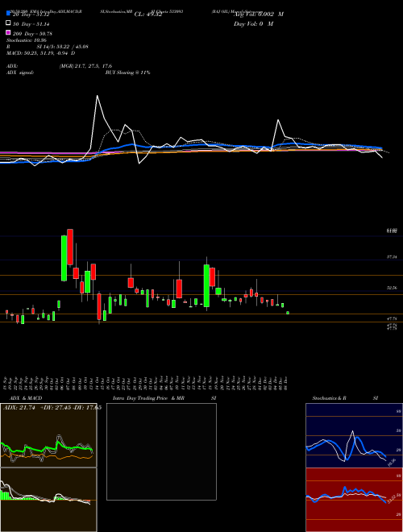This screenshot has width=403, height=532.
Task: Click the empty Intra Day Trading Price chart box
Action: point(161,451)
